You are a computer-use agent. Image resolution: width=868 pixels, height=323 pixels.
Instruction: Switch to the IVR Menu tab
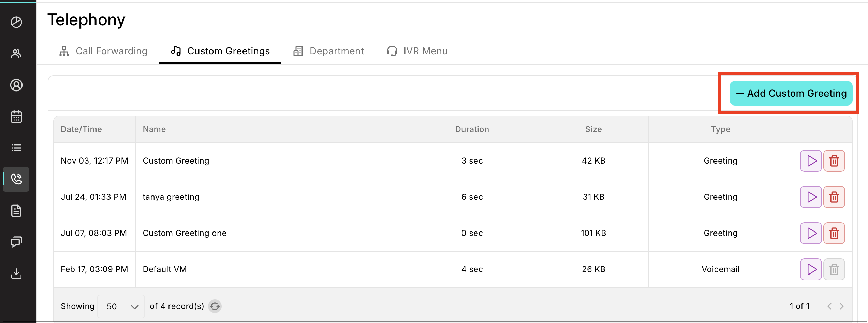[x=417, y=51]
